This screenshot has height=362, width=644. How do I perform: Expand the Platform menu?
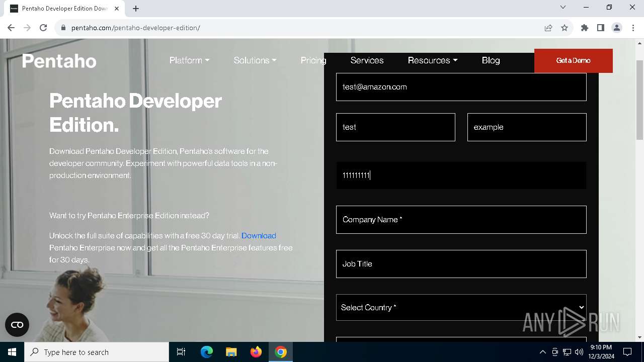point(189,60)
